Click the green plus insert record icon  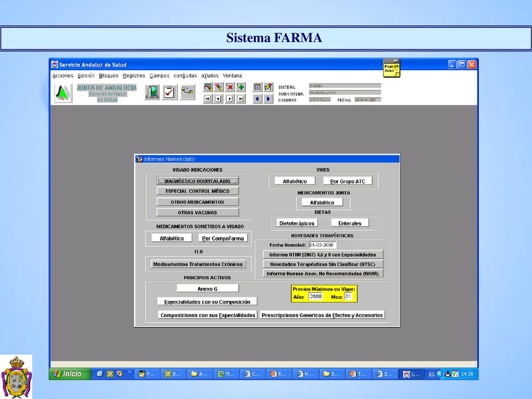[x=241, y=87]
